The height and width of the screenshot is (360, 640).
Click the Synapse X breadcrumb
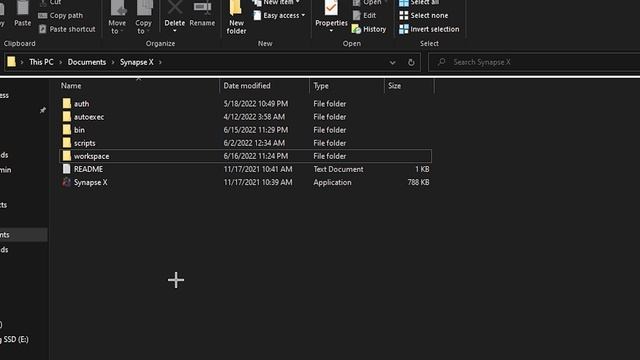[x=137, y=62]
